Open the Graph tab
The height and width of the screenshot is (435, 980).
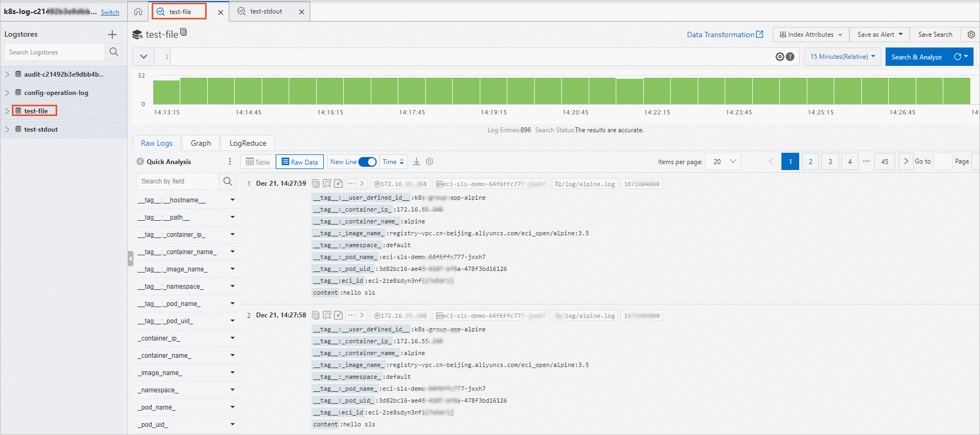click(201, 143)
